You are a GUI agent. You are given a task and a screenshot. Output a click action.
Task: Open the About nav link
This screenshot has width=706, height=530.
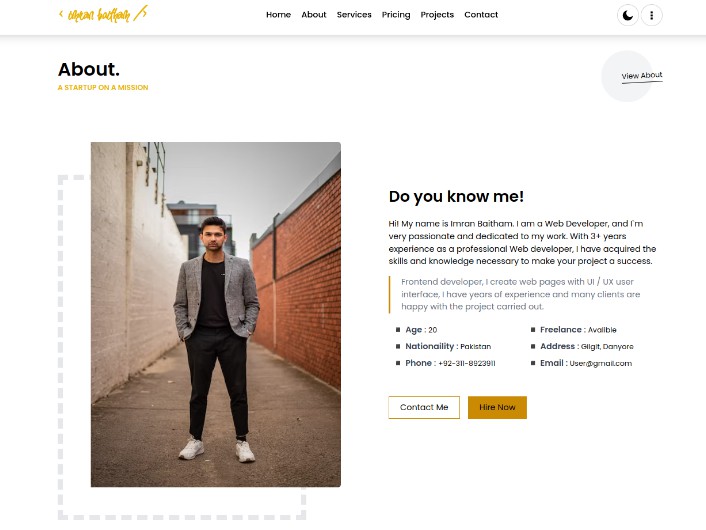pos(314,15)
